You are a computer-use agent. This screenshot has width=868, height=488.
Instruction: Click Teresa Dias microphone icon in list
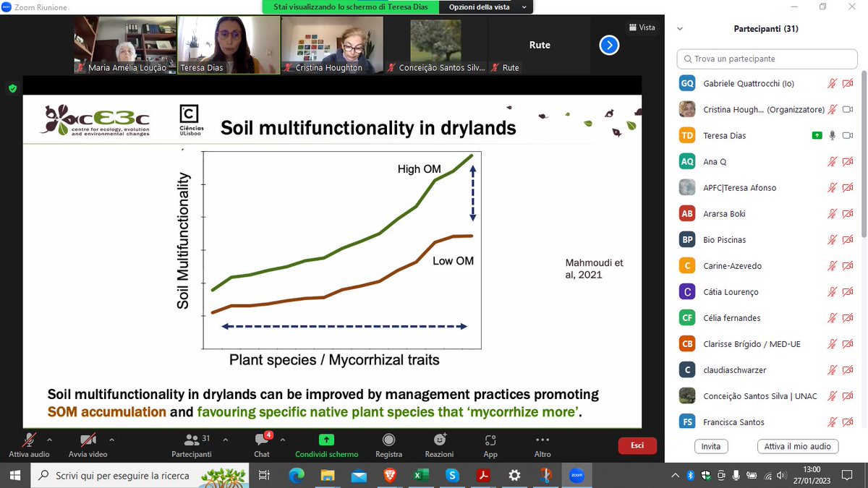point(833,136)
